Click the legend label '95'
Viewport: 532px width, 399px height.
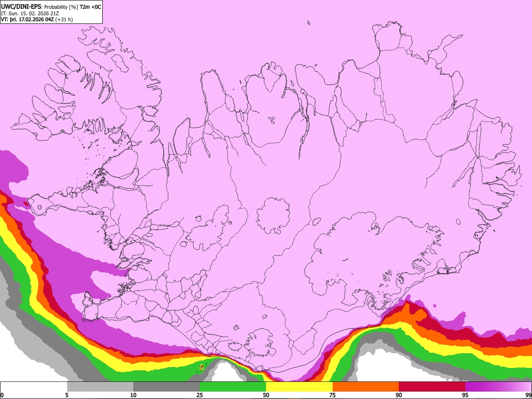(465, 395)
